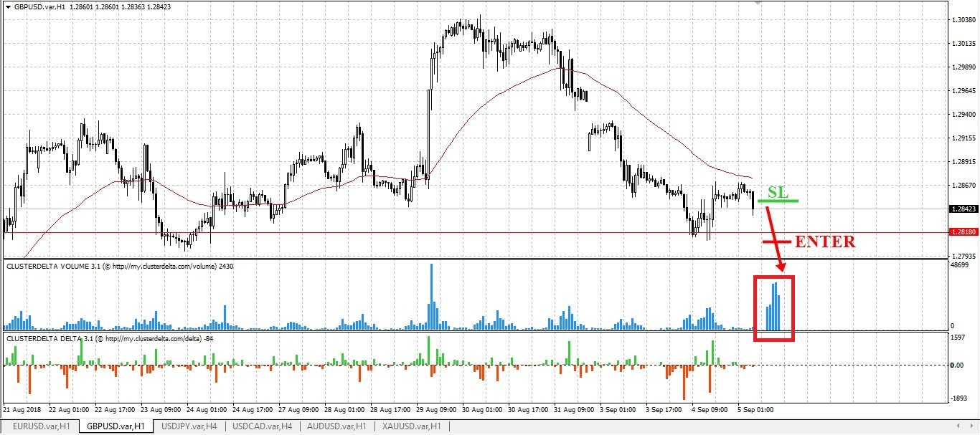
Task: Click the 29 Aug 09:00 time label
Action: [x=435, y=410]
